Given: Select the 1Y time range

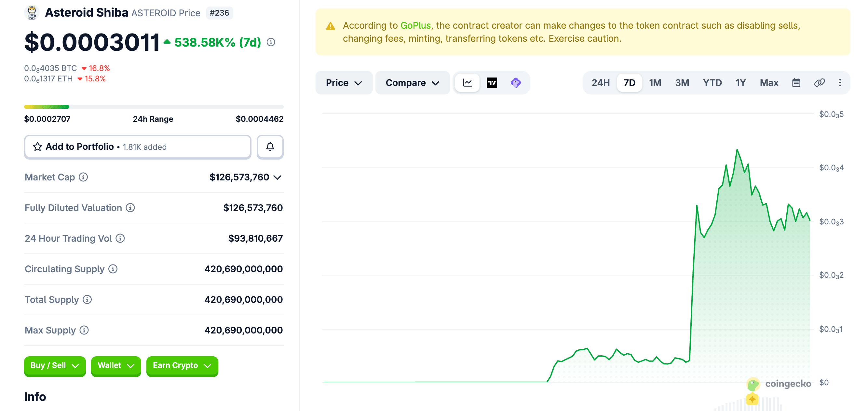Looking at the screenshot, I should tap(740, 83).
